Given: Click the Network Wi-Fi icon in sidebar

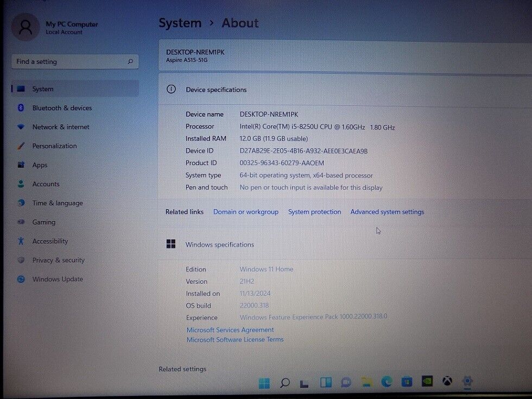Looking at the screenshot, I should pyautogui.click(x=21, y=127).
